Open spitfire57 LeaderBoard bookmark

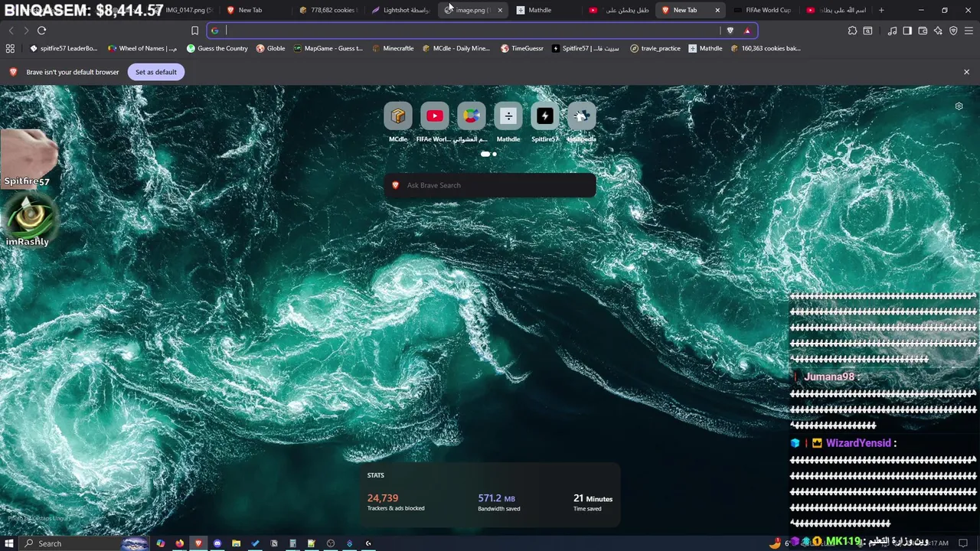point(64,48)
